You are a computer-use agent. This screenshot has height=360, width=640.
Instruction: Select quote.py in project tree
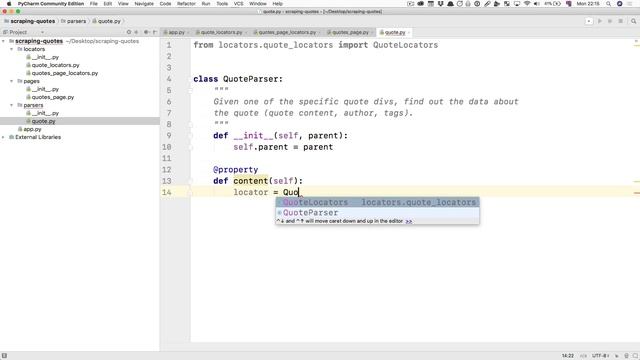43,121
